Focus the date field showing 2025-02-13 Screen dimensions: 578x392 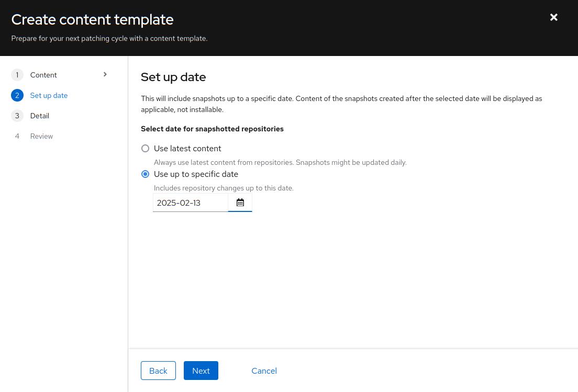tap(190, 203)
